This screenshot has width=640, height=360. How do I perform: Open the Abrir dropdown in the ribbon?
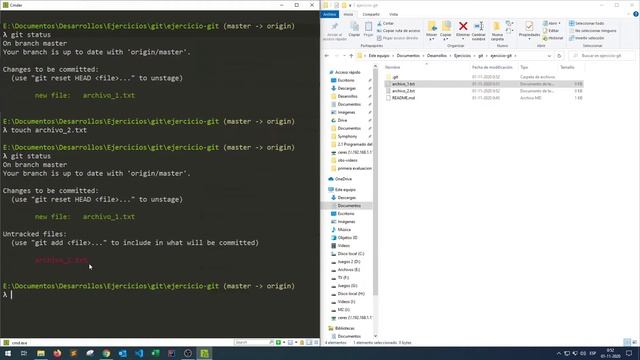pyautogui.click(x=551, y=23)
